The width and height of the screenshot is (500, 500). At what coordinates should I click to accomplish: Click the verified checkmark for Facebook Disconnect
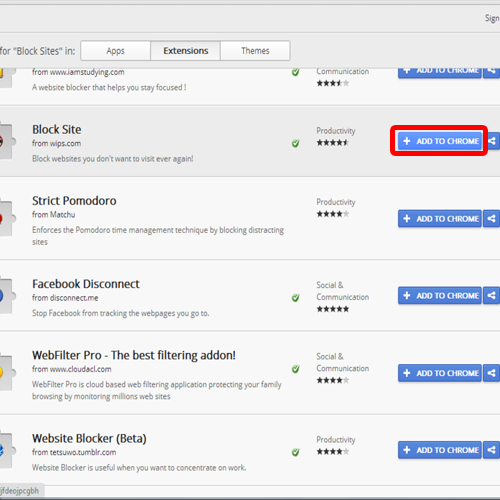[295, 298]
